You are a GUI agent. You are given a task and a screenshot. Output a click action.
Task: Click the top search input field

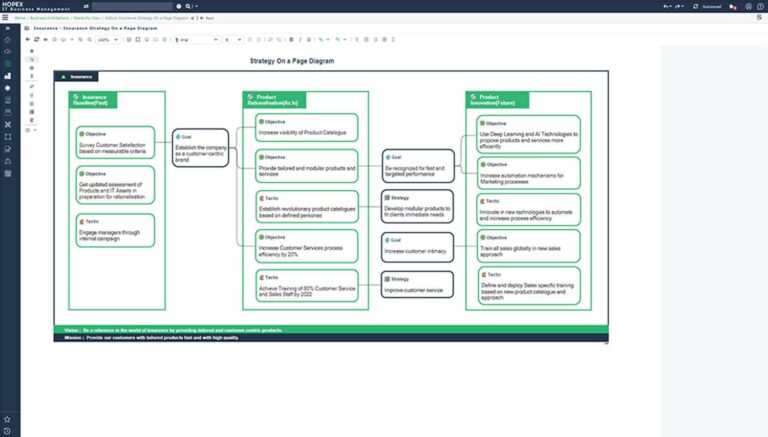click(x=130, y=6)
